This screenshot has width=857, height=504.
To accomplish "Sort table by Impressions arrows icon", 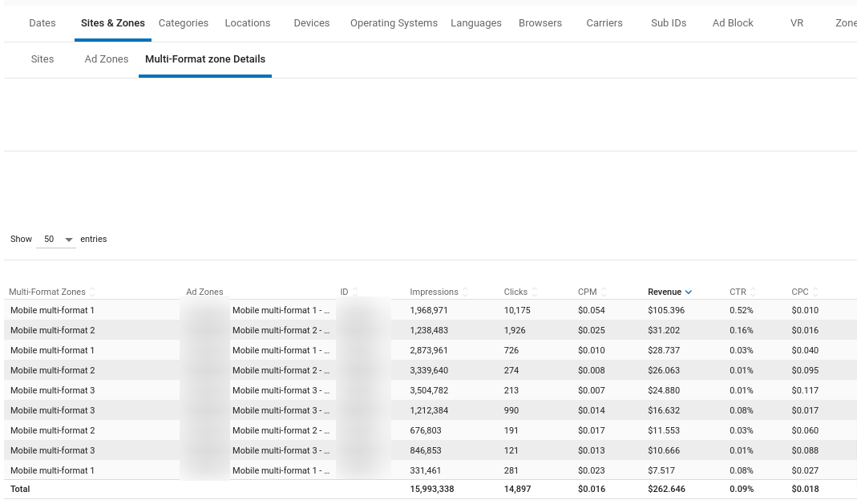I will pyautogui.click(x=465, y=292).
